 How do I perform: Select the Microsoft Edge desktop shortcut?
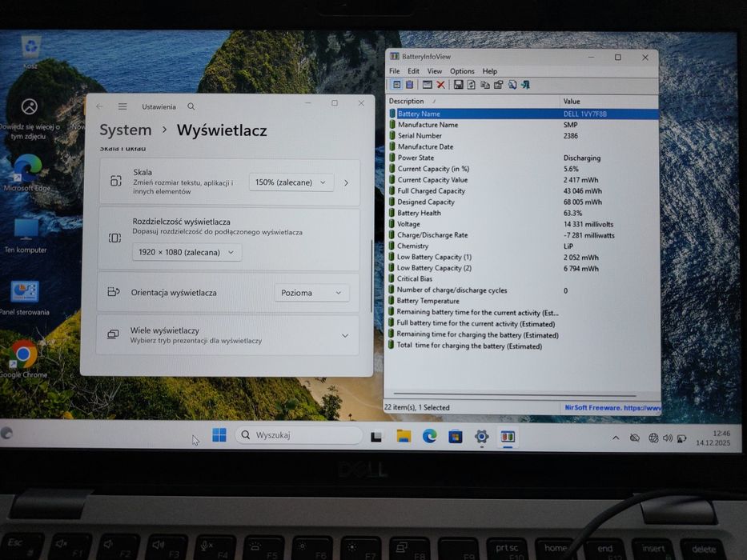point(27,174)
